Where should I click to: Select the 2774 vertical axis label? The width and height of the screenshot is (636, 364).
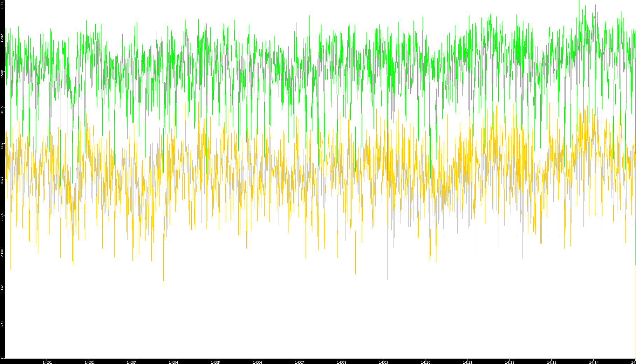coord(2,217)
